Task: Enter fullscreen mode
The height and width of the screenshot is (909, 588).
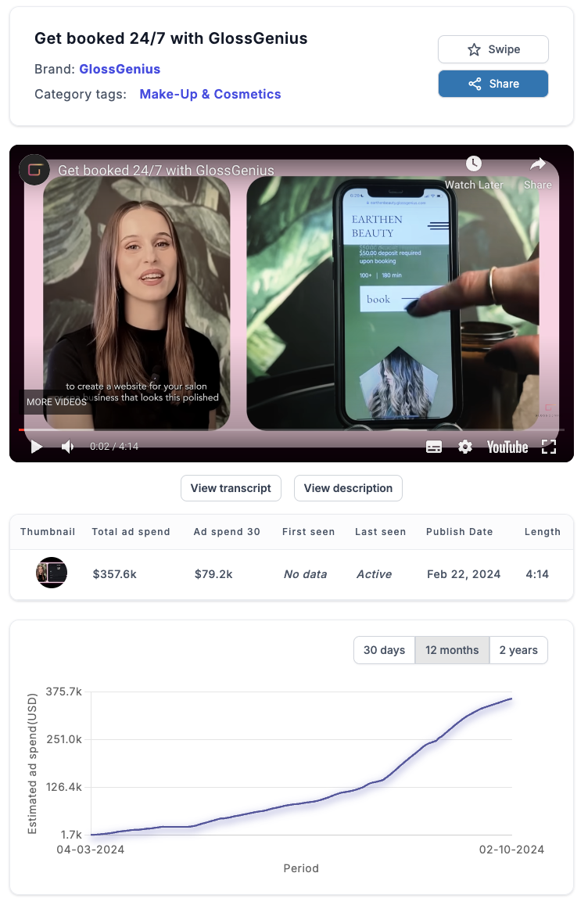Action: (549, 447)
